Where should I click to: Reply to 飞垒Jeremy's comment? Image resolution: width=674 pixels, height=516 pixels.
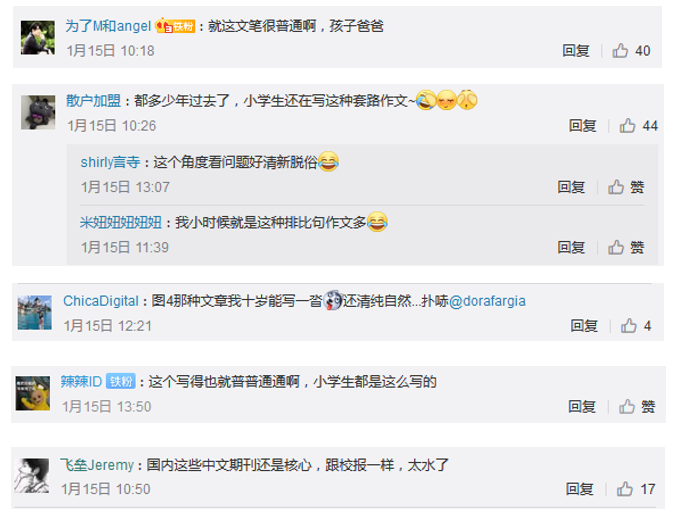coord(579,489)
